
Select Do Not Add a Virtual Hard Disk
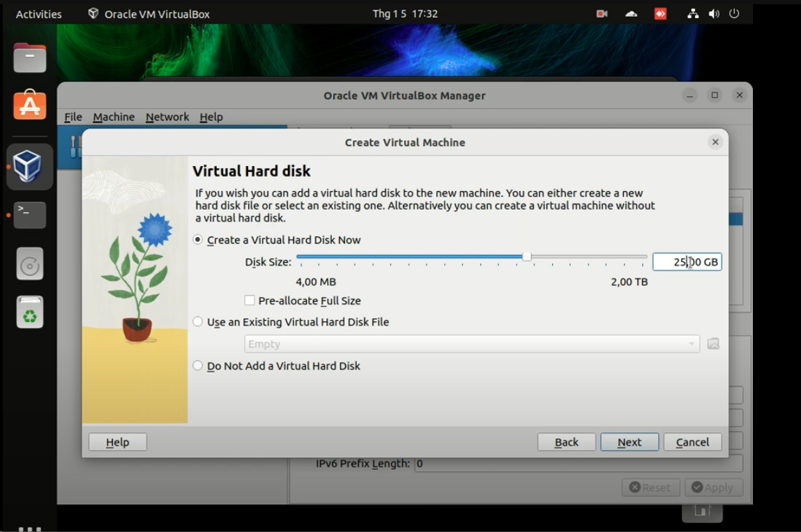pos(197,365)
